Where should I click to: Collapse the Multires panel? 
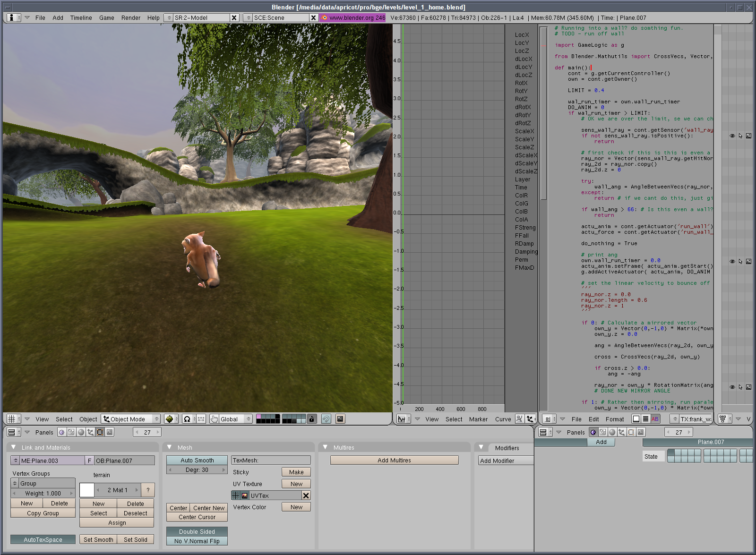(x=326, y=447)
